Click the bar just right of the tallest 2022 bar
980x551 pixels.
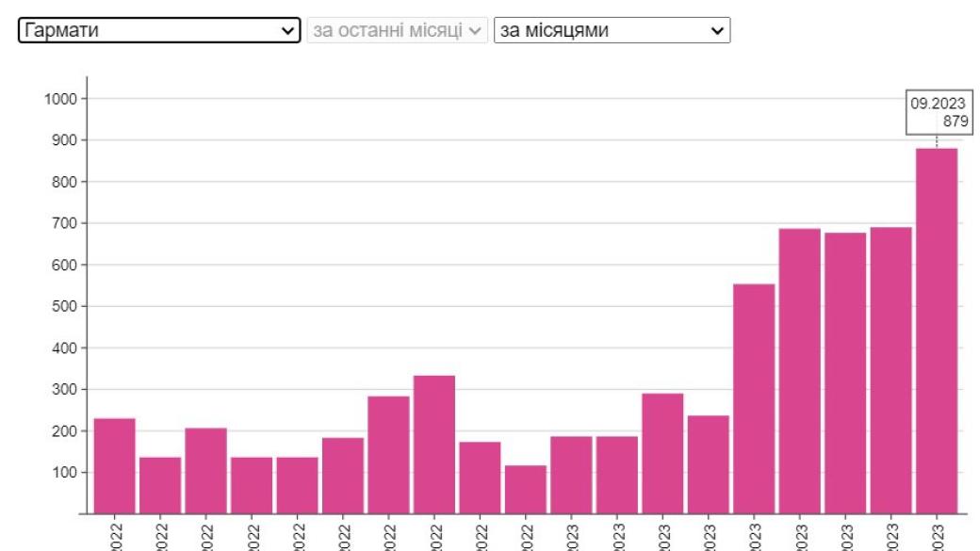coord(480,477)
